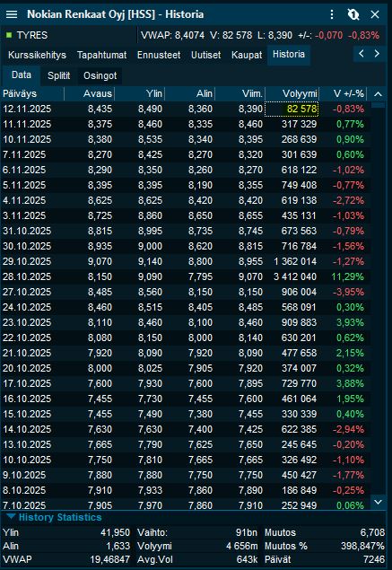Select the 7.11.2025 date row
Screen dimensions: 392x570
coord(186,155)
